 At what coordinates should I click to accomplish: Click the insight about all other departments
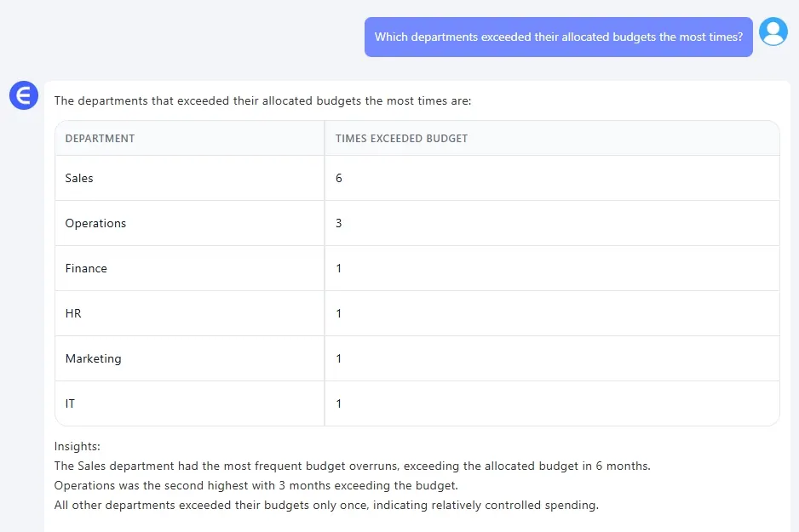click(326, 506)
